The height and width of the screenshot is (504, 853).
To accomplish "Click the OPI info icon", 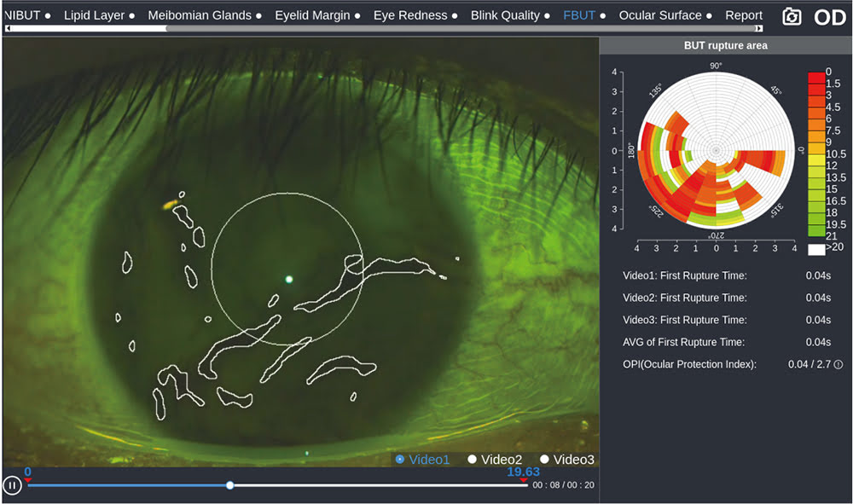I will tap(838, 365).
